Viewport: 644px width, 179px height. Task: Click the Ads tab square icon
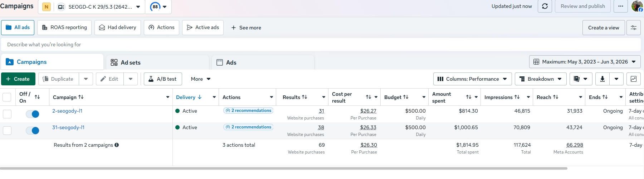[x=220, y=62]
